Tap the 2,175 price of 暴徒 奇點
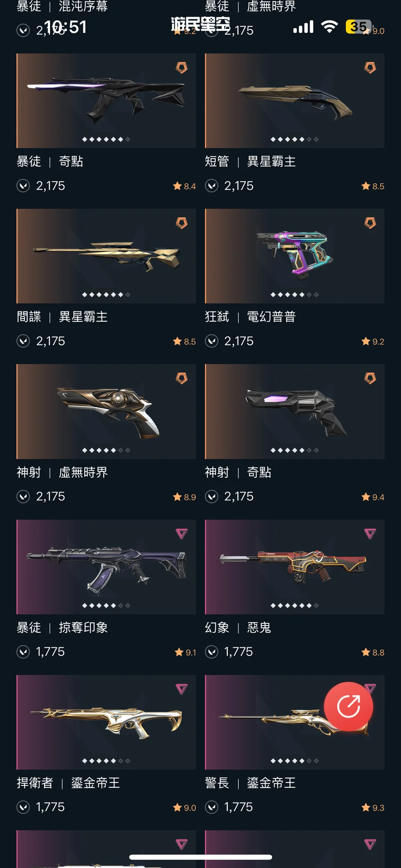The image size is (401, 868). [50, 186]
